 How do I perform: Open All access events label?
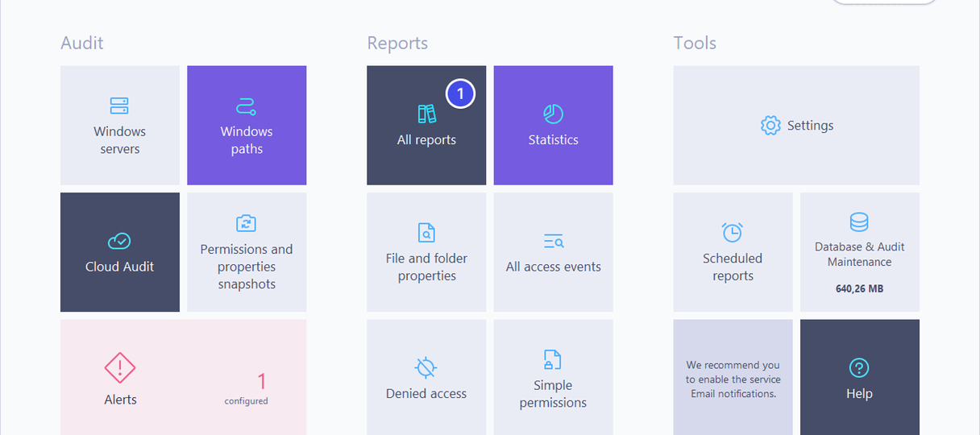tap(553, 267)
